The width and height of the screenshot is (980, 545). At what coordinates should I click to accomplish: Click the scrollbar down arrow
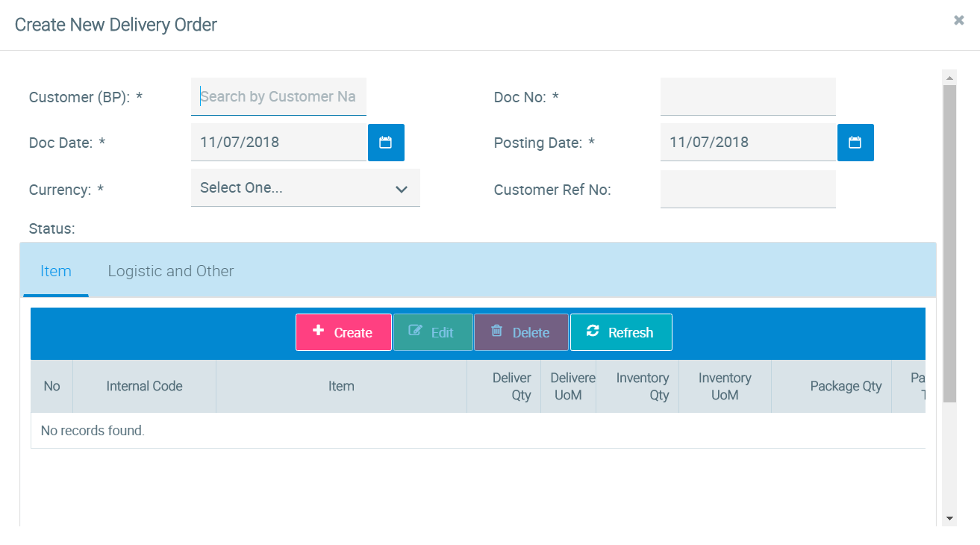click(949, 518)
